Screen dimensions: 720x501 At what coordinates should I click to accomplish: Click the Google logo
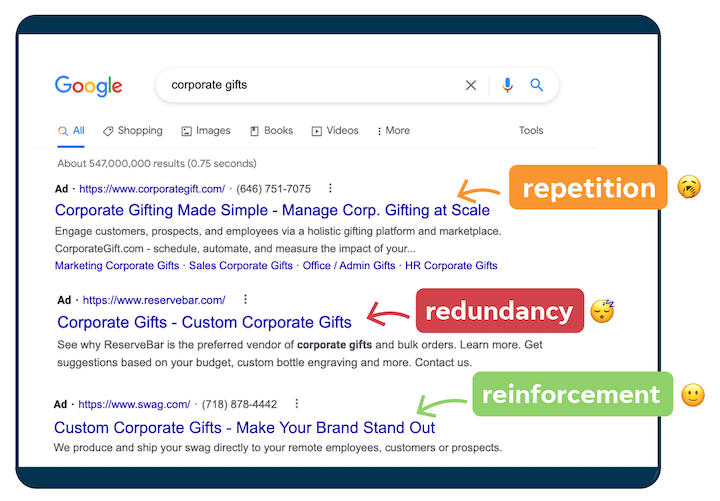pyautogui.click(x=89, y=86)
